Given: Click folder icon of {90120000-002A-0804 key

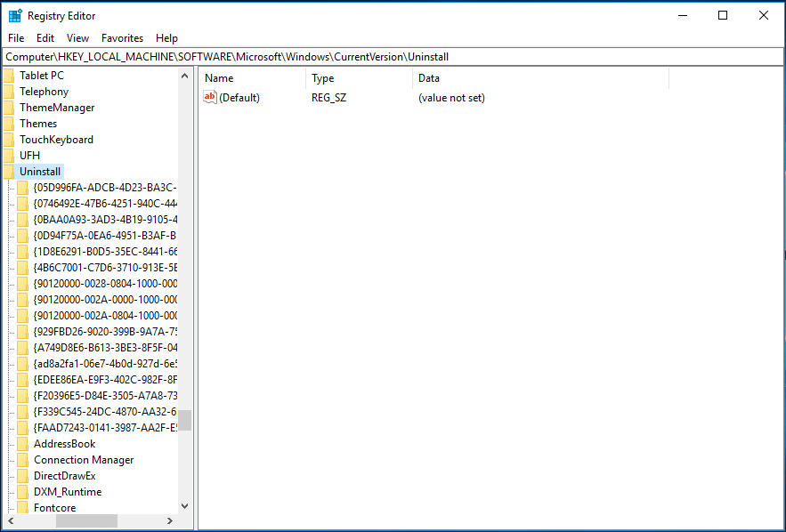Looking at the screenshot, I should coord(22,316).
